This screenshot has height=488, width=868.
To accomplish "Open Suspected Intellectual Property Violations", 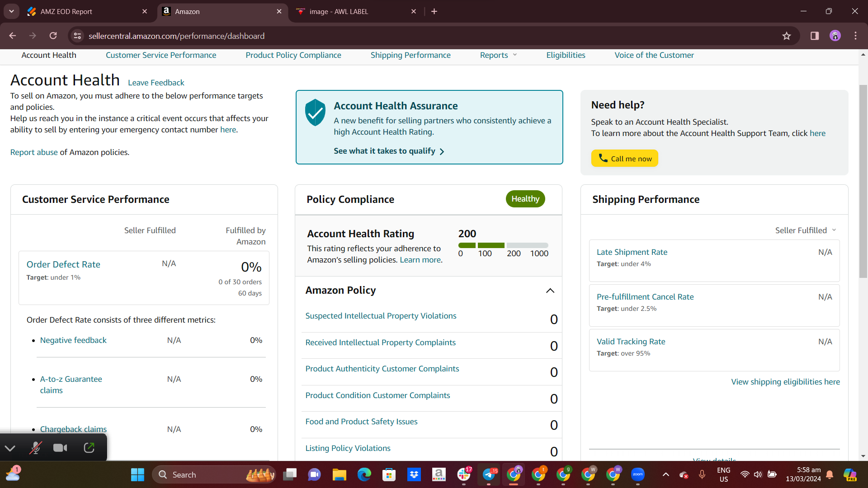I will pos(381,316).
